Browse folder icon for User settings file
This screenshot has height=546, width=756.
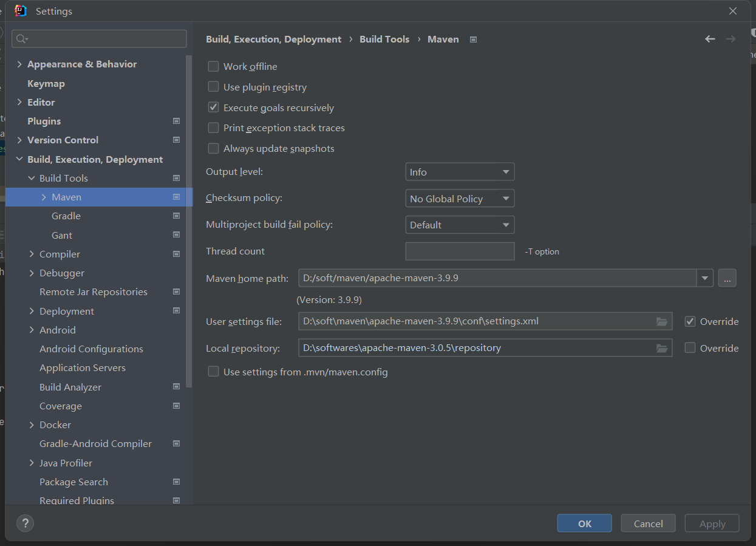662,321
